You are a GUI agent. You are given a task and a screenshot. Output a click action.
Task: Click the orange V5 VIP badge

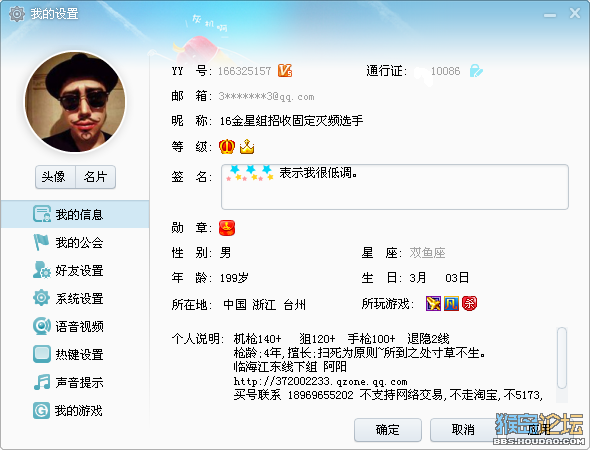click(285, 71)
